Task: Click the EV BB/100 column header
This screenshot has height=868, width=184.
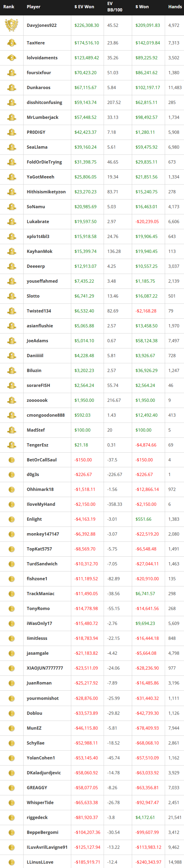Action: point(115,7)
